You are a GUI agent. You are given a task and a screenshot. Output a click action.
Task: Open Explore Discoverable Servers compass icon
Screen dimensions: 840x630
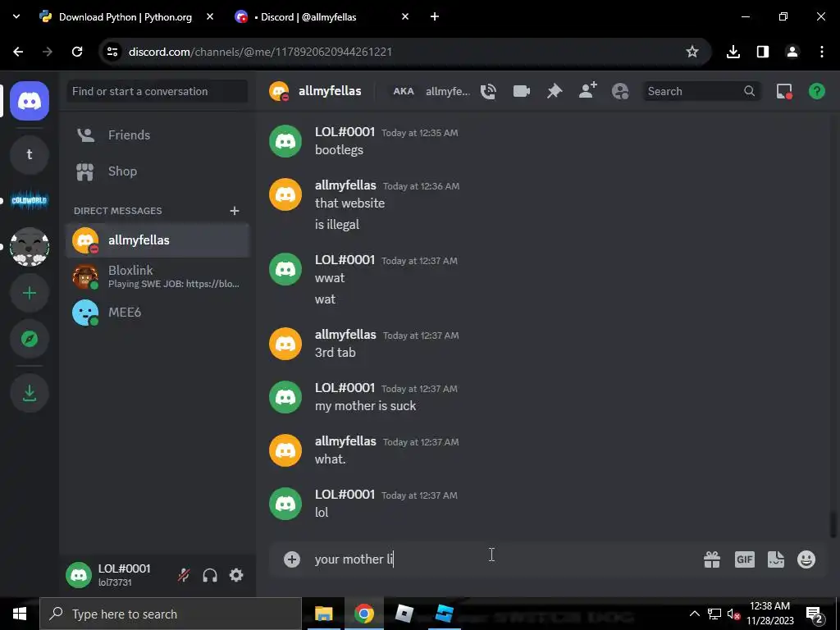(30, 339)
